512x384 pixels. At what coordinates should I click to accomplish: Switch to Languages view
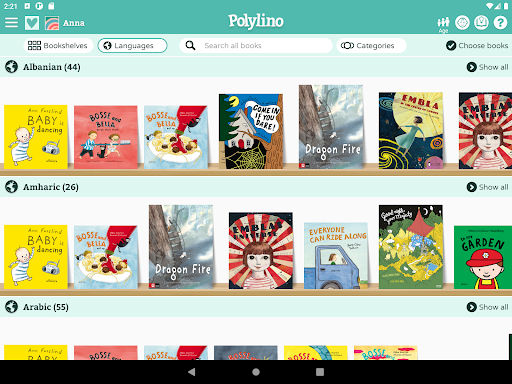pos(132,46)
